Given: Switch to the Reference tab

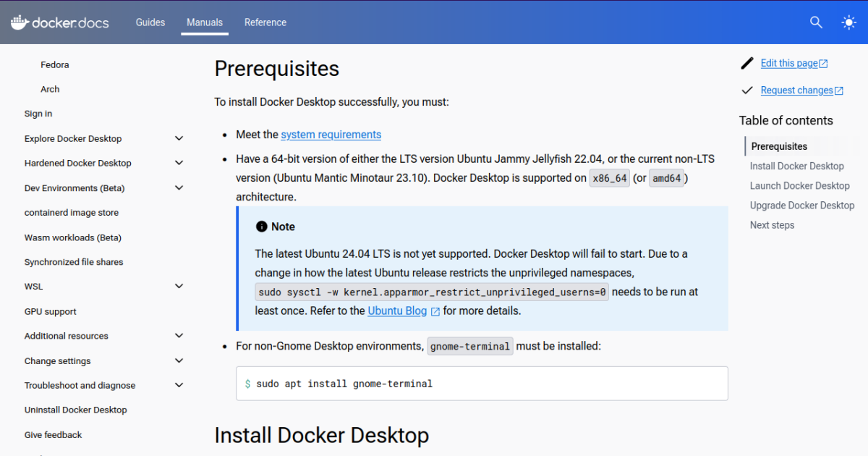Looking at the screenshot, I should 265,22.
